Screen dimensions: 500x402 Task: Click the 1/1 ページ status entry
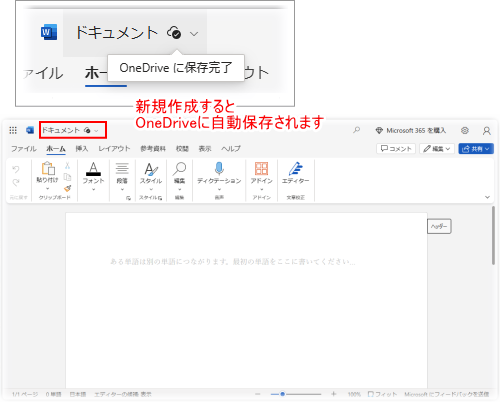(25, 394)
